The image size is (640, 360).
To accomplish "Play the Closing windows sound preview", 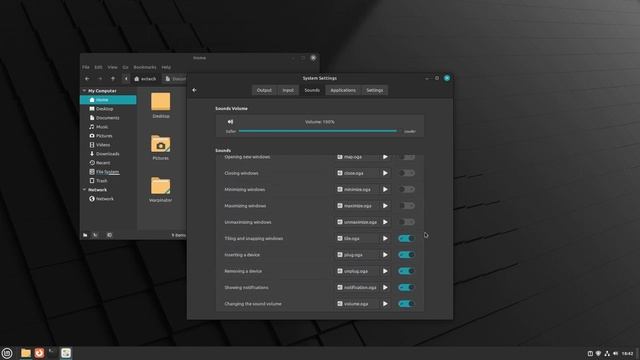I will 385,173.
